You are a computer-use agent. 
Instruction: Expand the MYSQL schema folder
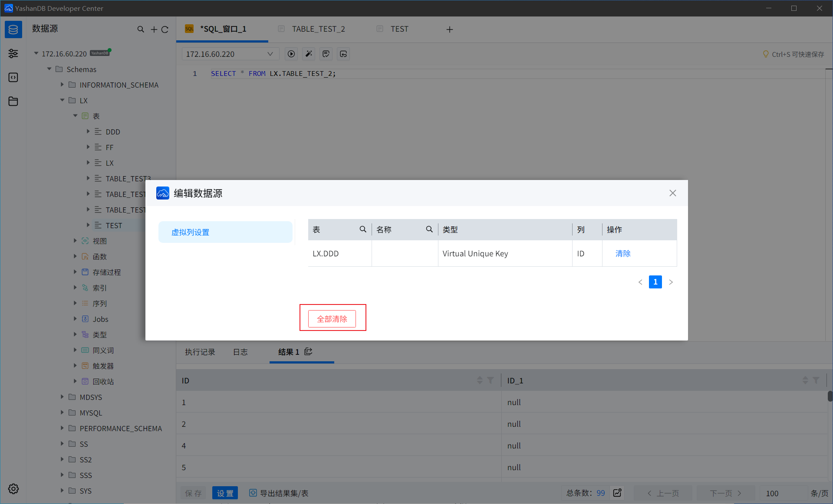[x=62, y=412]
